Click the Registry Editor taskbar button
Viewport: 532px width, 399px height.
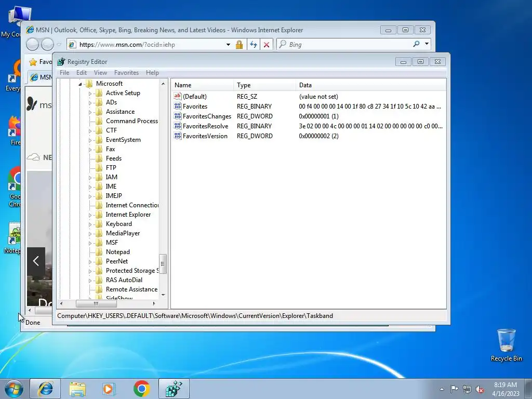pyautogui.click(x=174, y=389)
